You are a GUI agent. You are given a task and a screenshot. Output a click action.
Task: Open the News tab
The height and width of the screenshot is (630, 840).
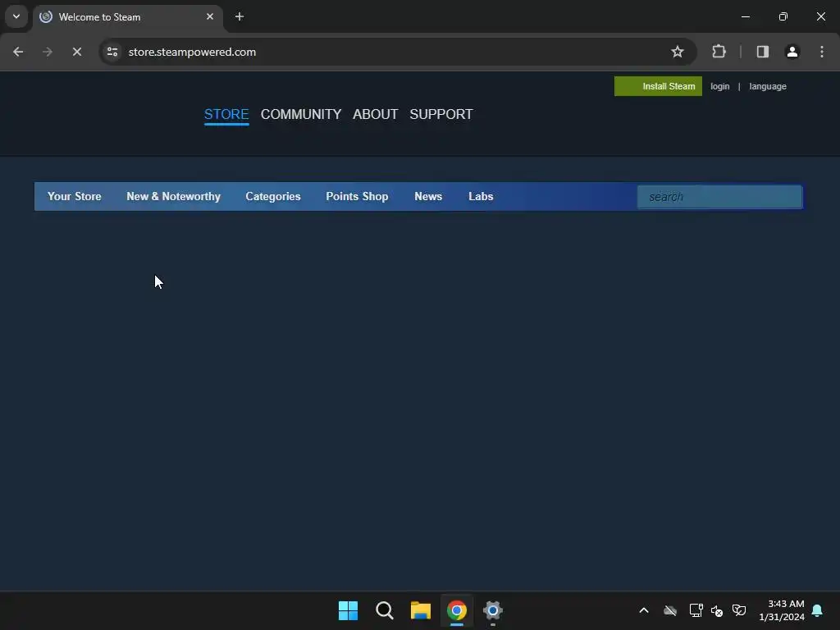click(428, 196)
